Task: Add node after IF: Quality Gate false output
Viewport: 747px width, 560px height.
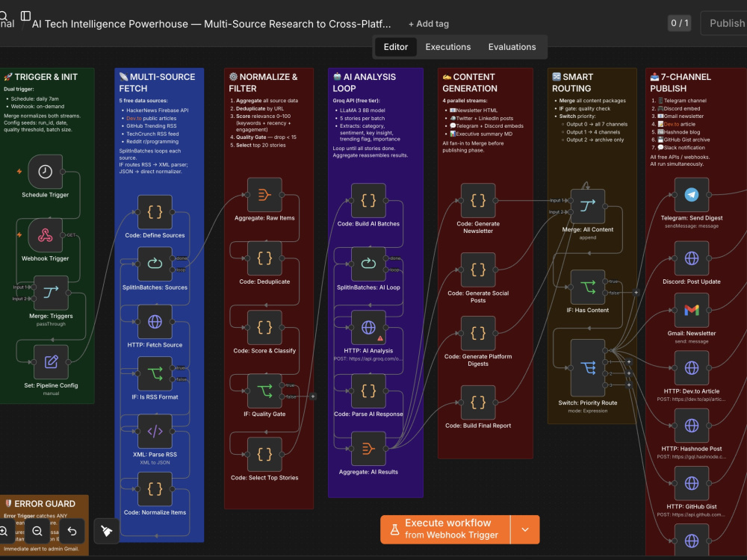Action: (x=313, y=396)
